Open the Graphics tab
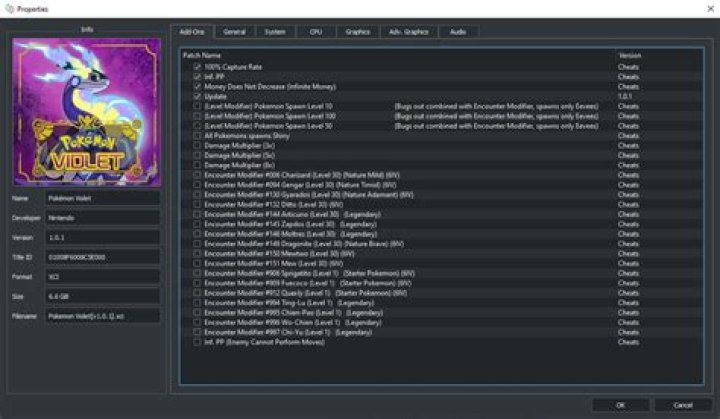Viewport: 720px width, 419px height. click(357, 32)
